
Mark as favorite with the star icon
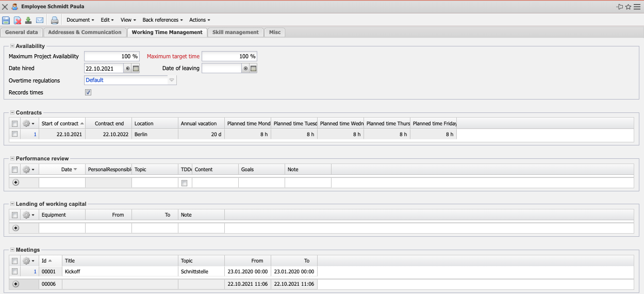[x=628, y=7]
